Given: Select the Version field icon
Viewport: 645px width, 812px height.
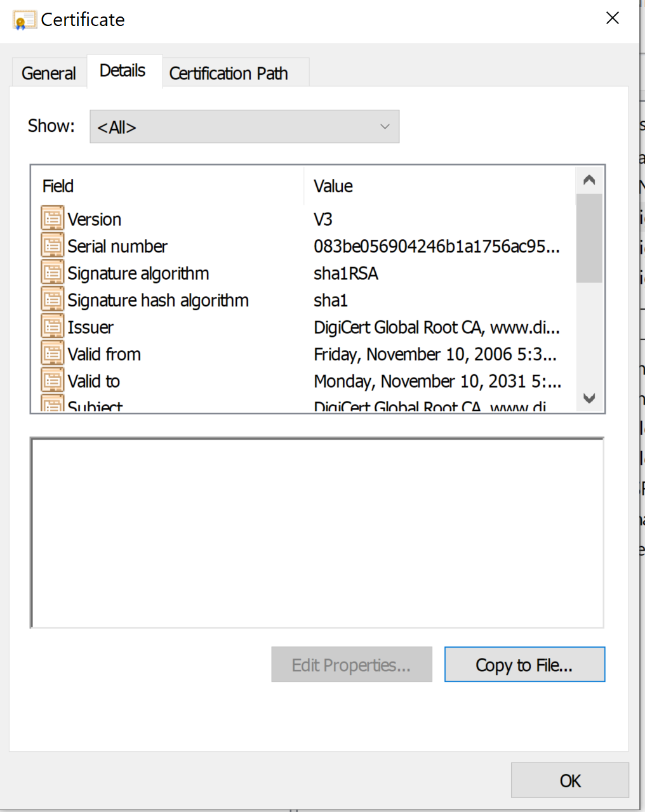Looking at the screenshot, I should click(52, 217).
